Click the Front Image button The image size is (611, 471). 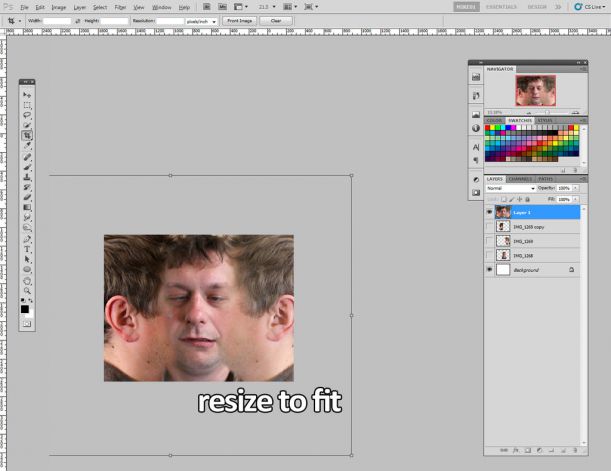(x=240, y=21)
